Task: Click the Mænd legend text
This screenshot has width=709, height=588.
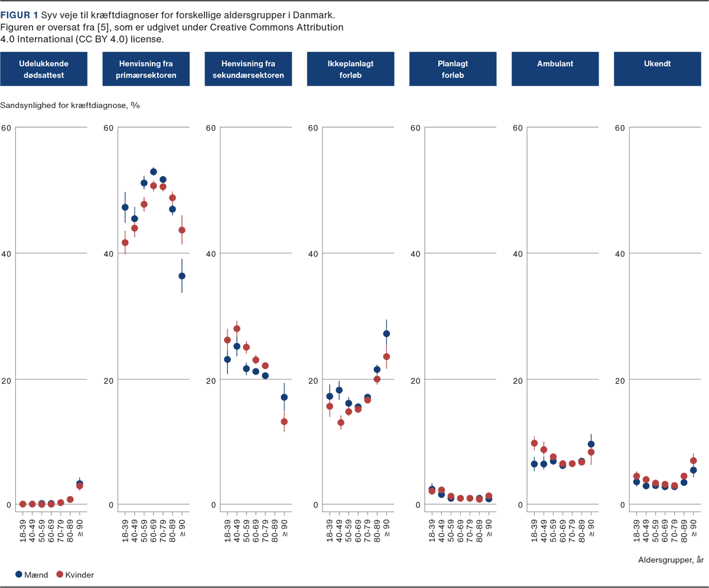Action: tap(37, 574)
